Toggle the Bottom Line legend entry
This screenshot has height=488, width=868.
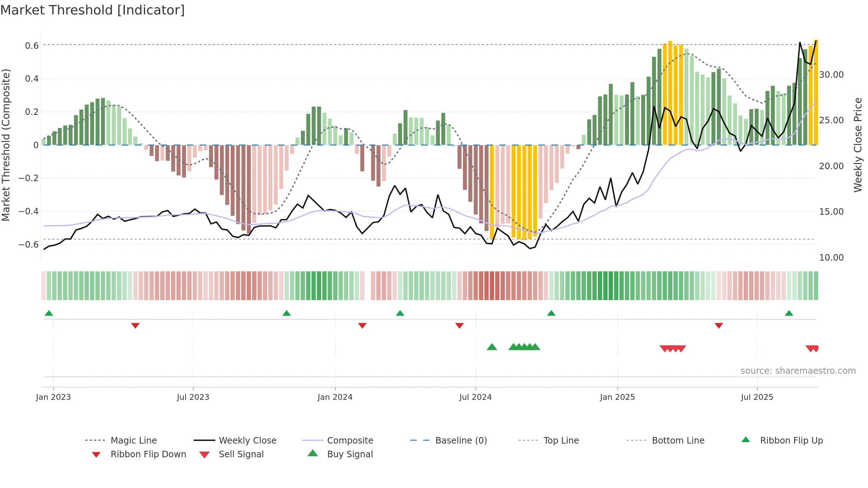665,440
